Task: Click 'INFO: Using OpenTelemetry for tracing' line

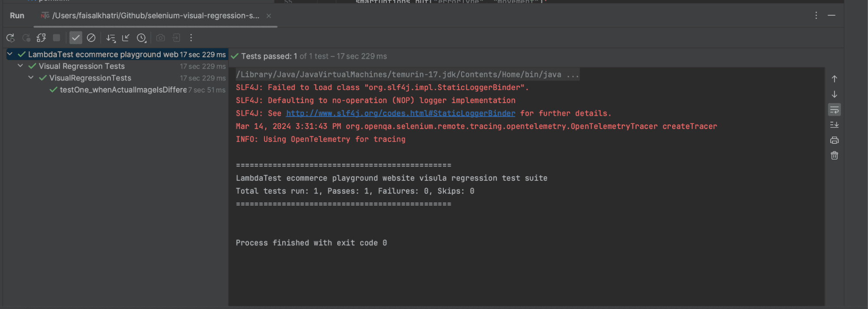Action: (x=320, y=139)
